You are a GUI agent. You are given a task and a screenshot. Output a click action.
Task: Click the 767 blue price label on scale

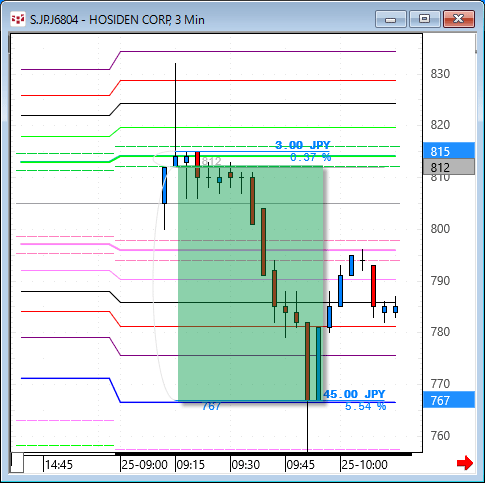[449, 400]
